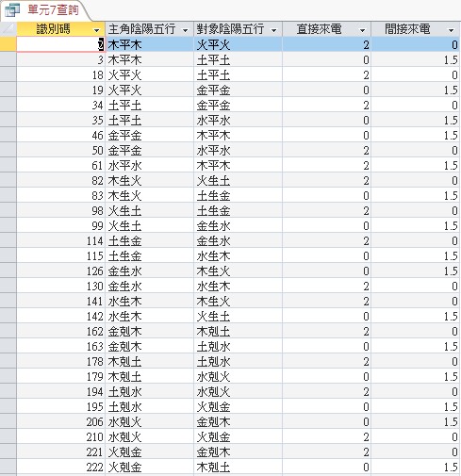Click the row selector for record 18
Viewport: 461px width, 476px height.
[x=8, y=74]
